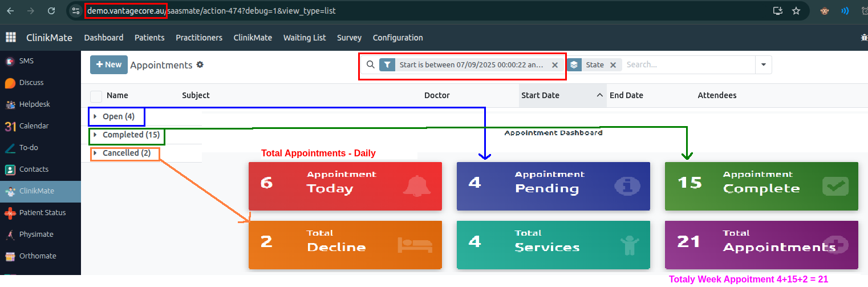Open the Helpdesk app icon

click(10, 104)
